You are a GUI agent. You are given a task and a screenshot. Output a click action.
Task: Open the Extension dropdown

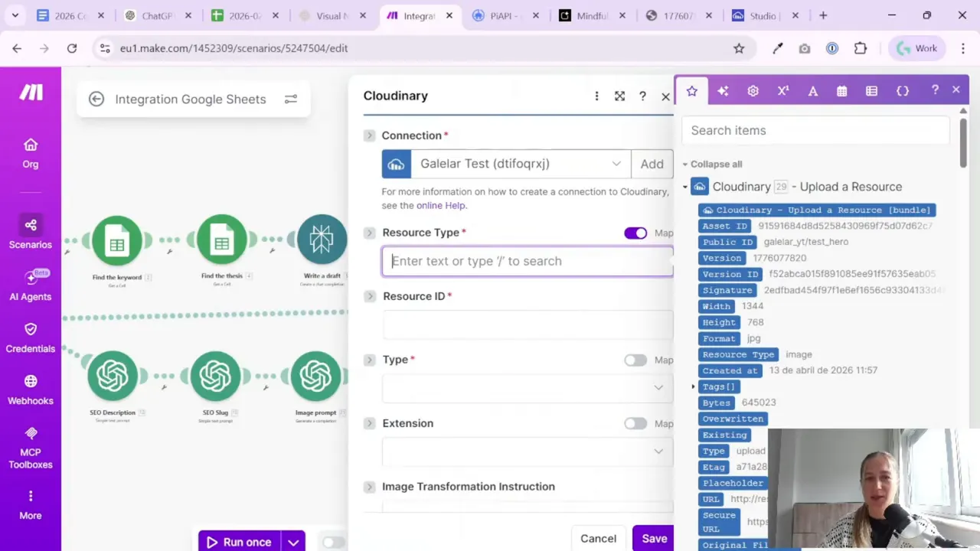coord(528,452)
